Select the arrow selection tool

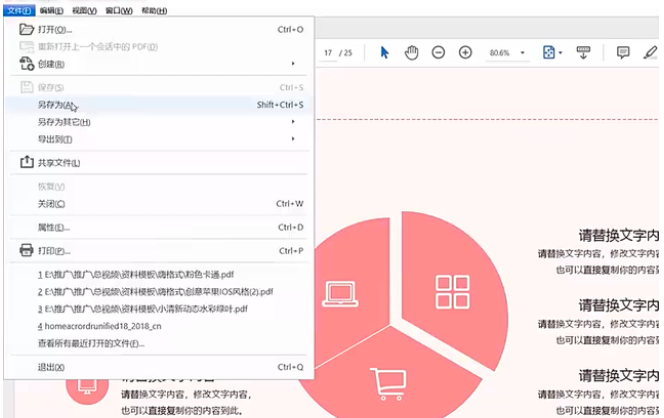point(385,53)
